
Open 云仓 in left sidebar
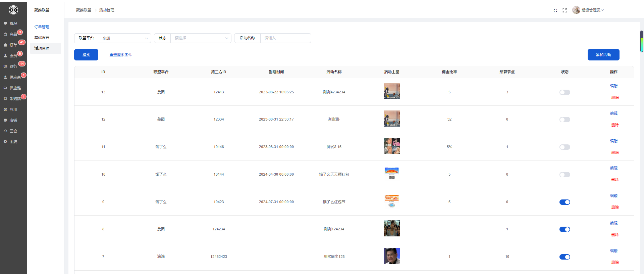pos(13,131)
